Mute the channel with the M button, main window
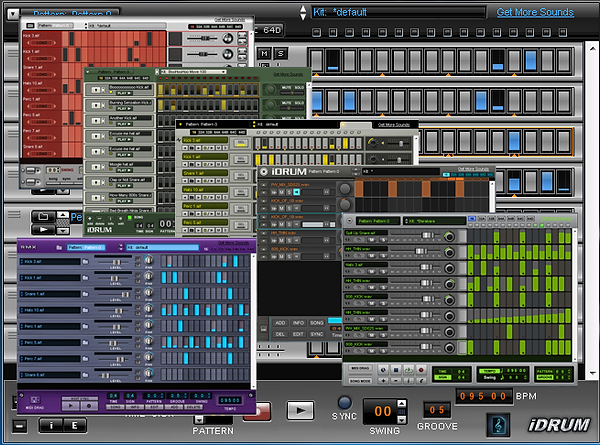This screenshot has width=600, height=445. click(x=264, y=53)
